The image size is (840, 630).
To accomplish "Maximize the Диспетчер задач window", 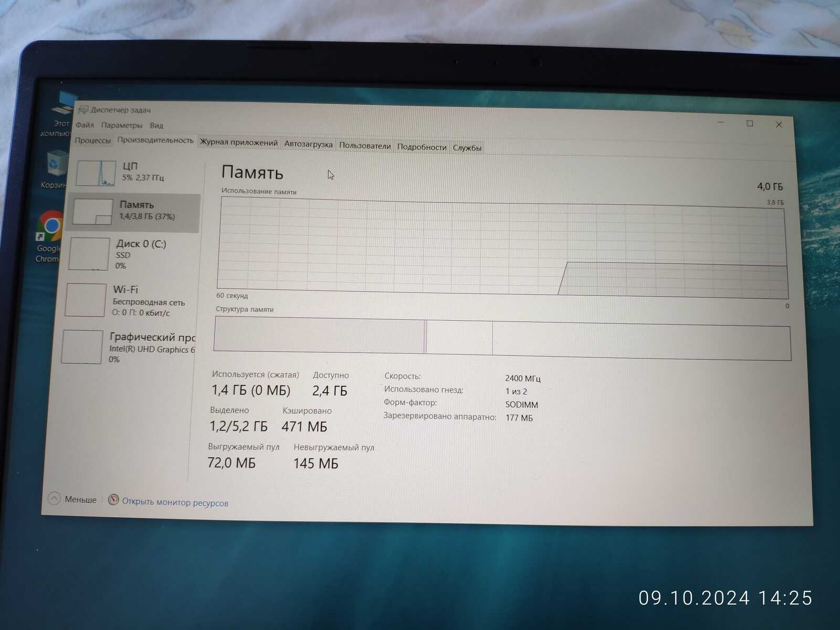I will pyautogui.click(x=750, y=124).
